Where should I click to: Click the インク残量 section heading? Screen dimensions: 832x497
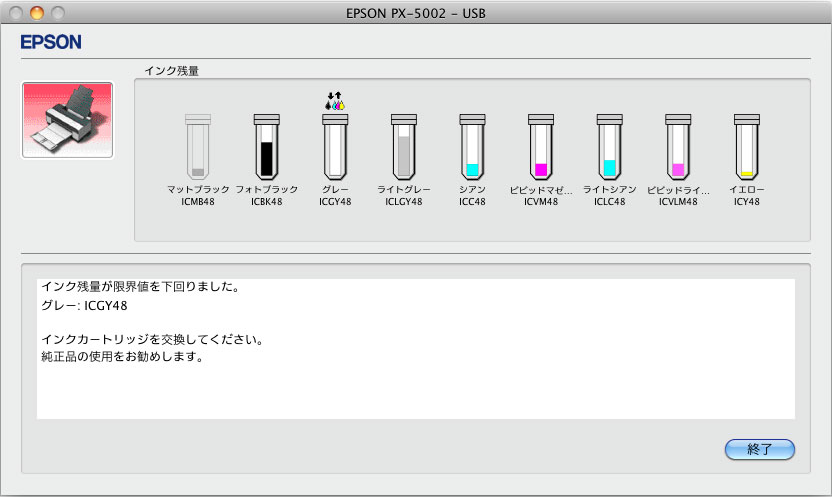click(171, 71)
